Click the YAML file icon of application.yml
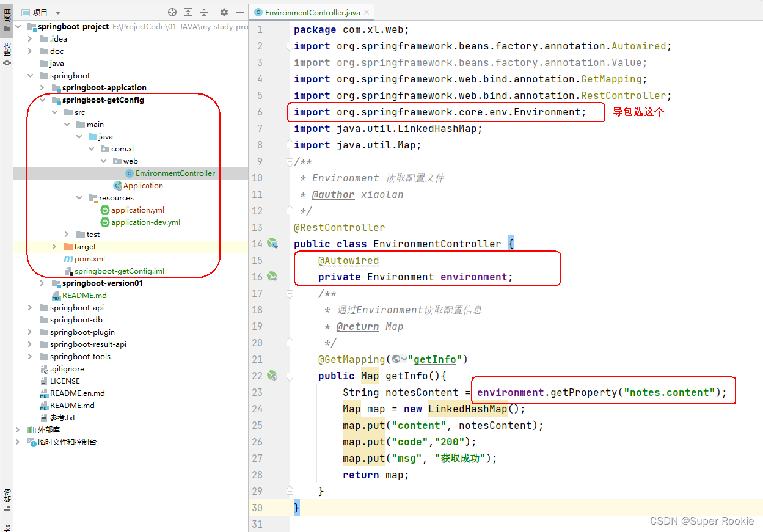Image resolution: width=763 pixels, height=532 pixels. 105,210
